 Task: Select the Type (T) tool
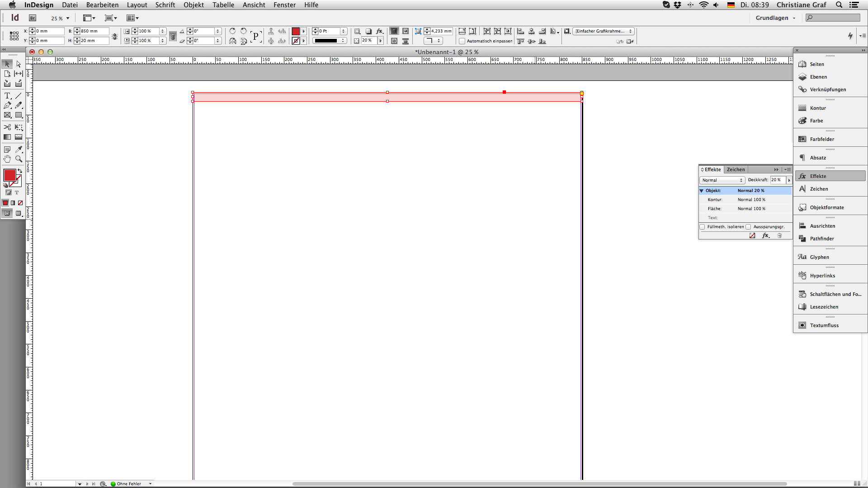pos(7,96)
